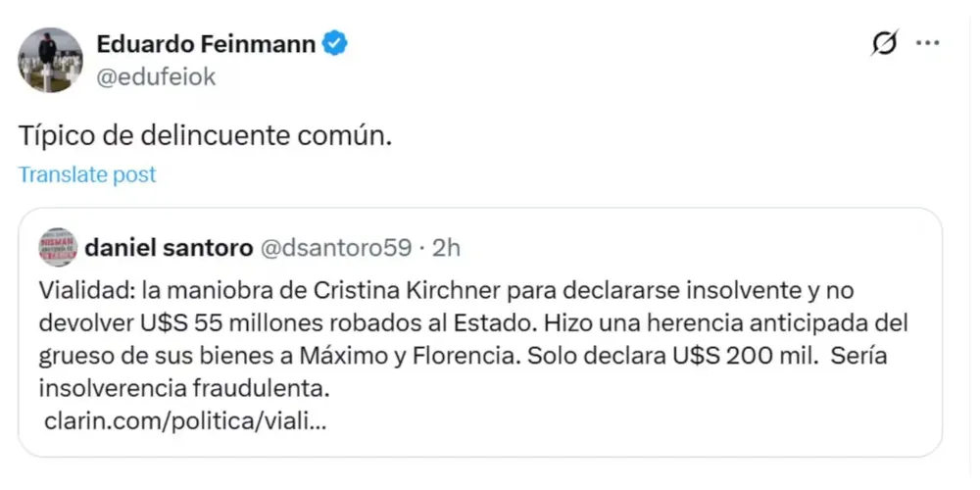Viewport: 980px width, 490px height.
Task: Open the three-dot more options menu
Action: 928,44
